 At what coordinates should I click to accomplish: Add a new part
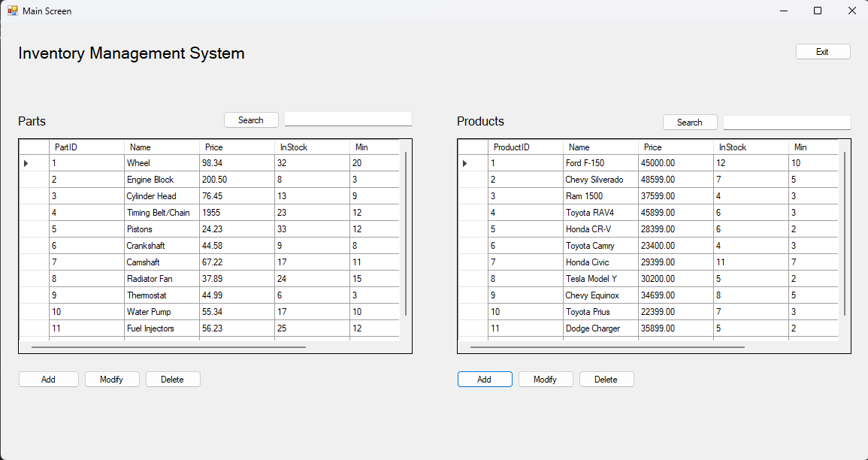(x=49, y=379)
